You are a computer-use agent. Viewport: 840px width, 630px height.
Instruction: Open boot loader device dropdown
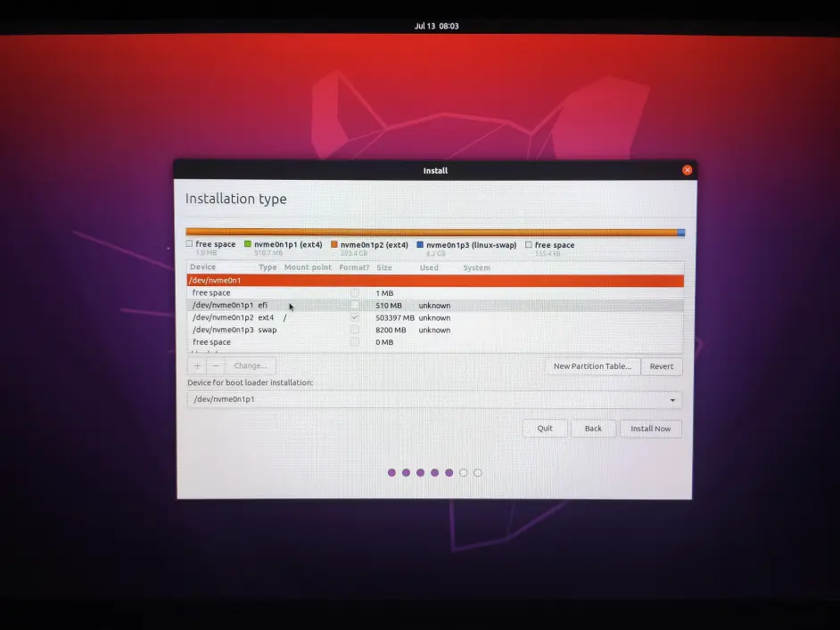click(434, 399)
